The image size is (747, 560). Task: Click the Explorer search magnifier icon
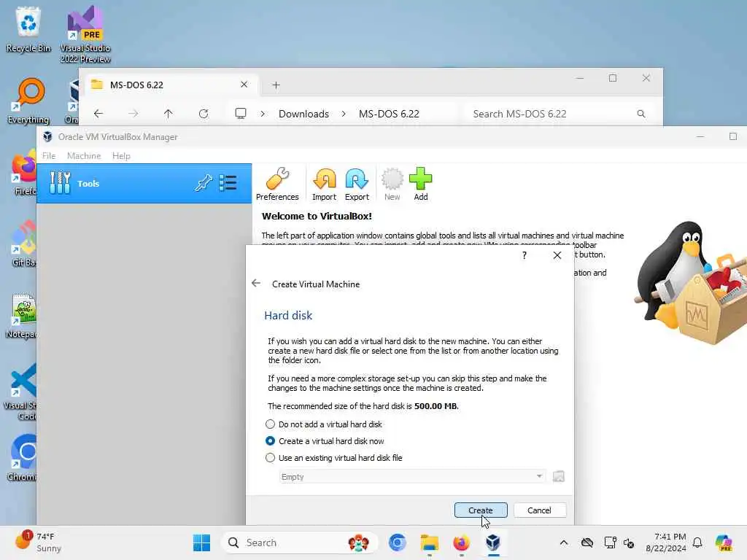(641, 114)
